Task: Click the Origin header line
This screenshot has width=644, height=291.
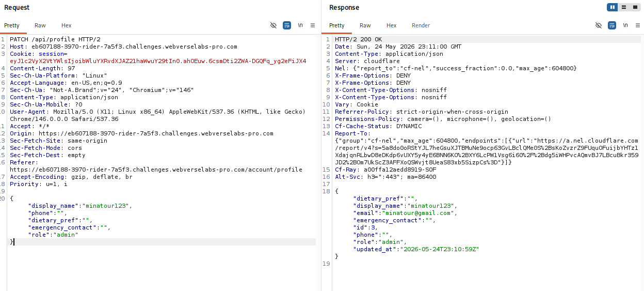Action: (x=141, y=133)
